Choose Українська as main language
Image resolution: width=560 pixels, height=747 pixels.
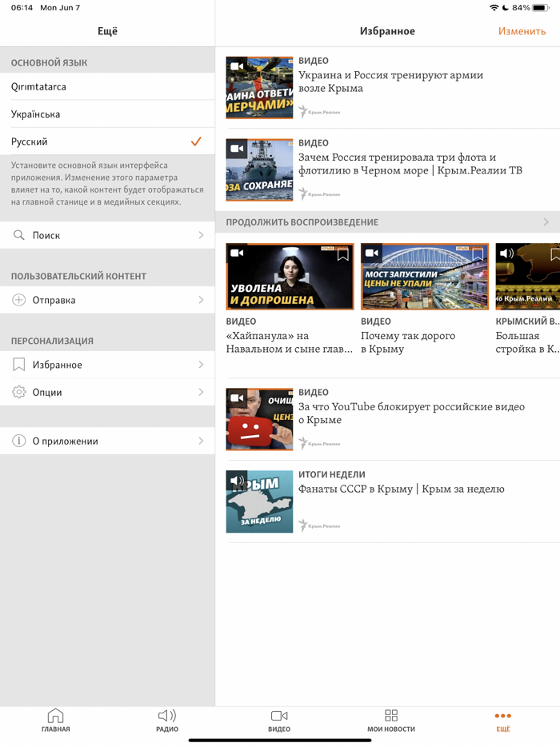(x=107, y=114)
